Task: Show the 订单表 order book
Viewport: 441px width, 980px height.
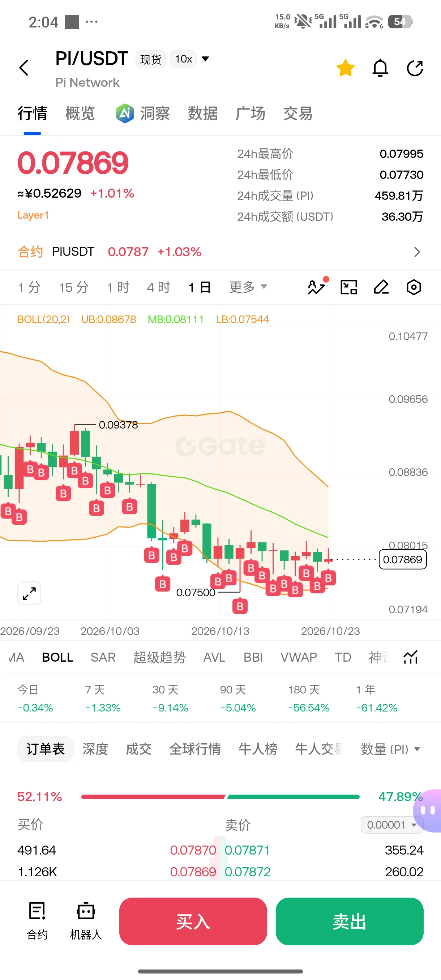Action: tap(45, 749)
